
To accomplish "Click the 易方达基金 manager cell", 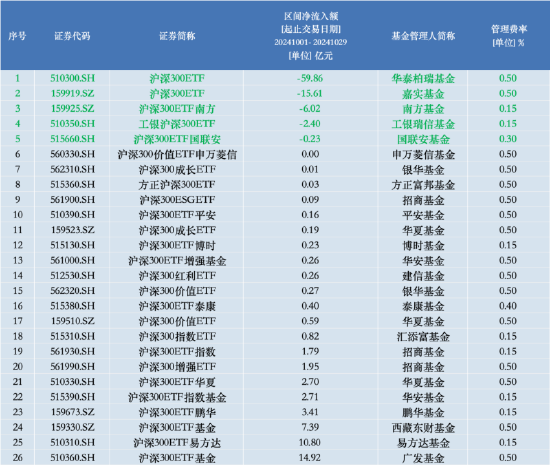I will (x=423, y=443).
